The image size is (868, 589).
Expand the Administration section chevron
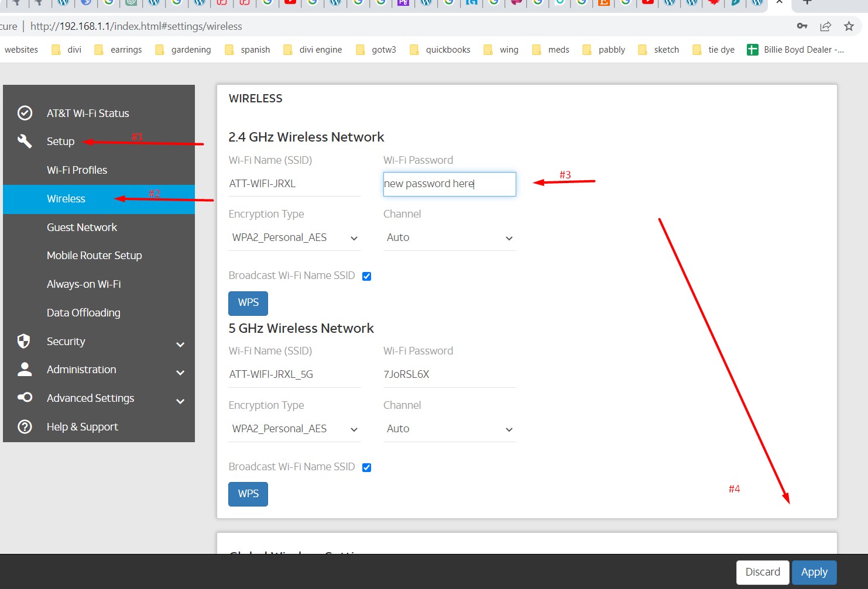point(180,373)
